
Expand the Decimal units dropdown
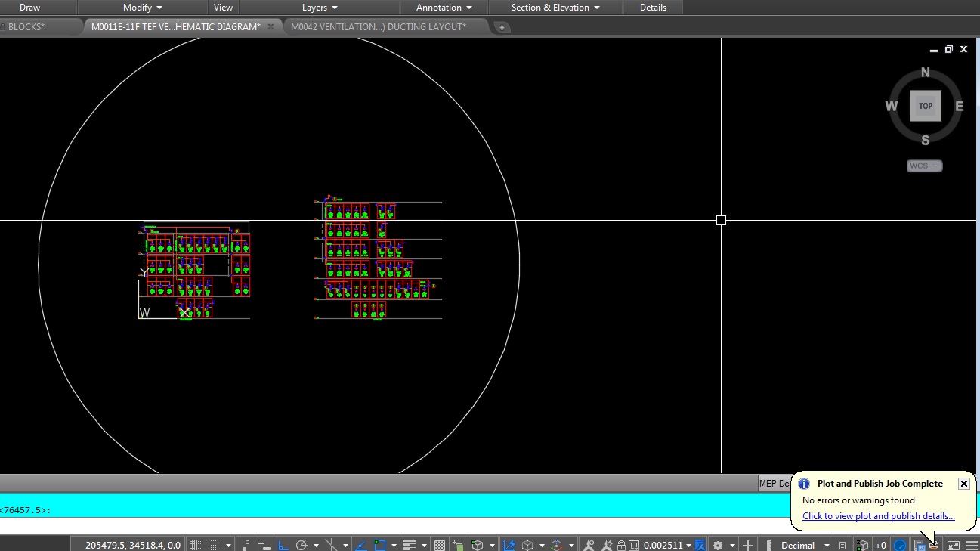click(x=827, y=544)
